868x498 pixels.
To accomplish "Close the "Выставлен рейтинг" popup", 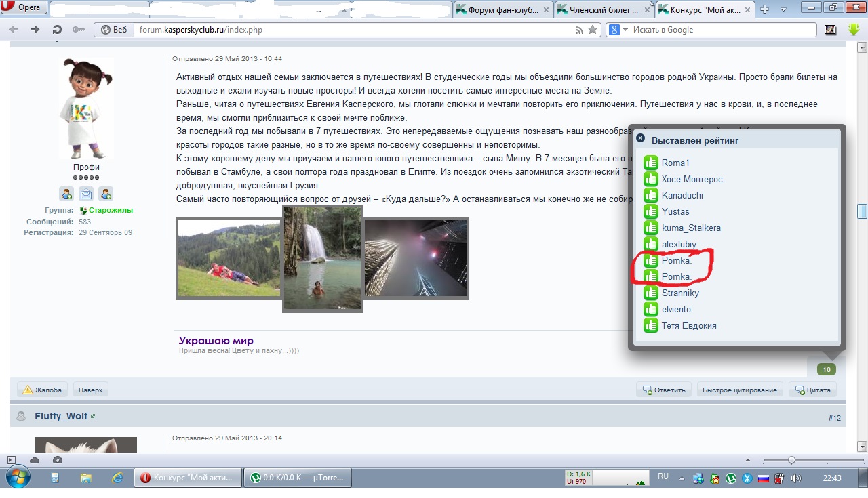I will tap(640, 138).
